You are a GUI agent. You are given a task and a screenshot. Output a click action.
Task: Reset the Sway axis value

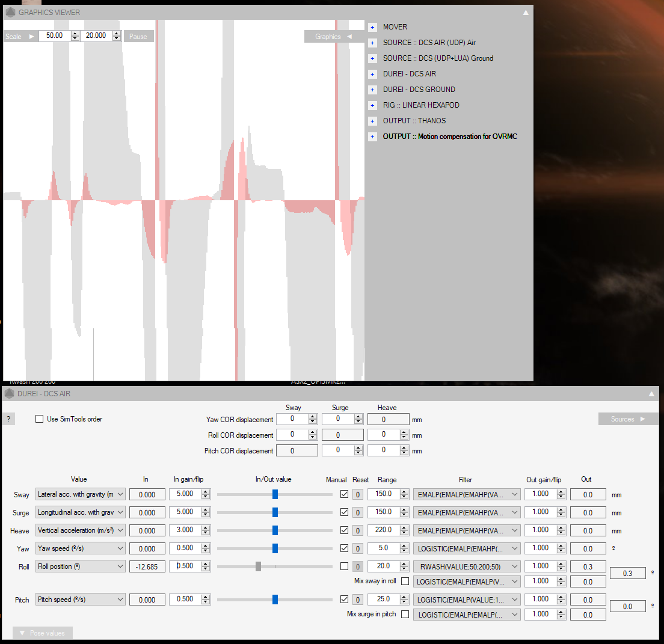tap(358, 495)
